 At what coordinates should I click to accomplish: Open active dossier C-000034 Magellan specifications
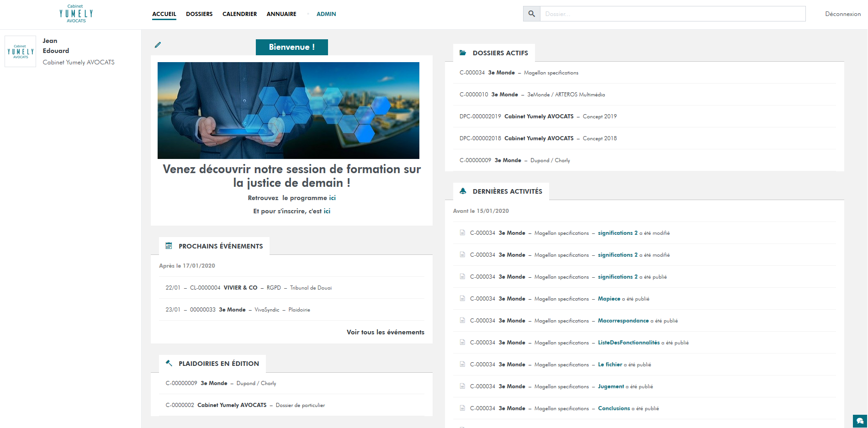point(645,73)
